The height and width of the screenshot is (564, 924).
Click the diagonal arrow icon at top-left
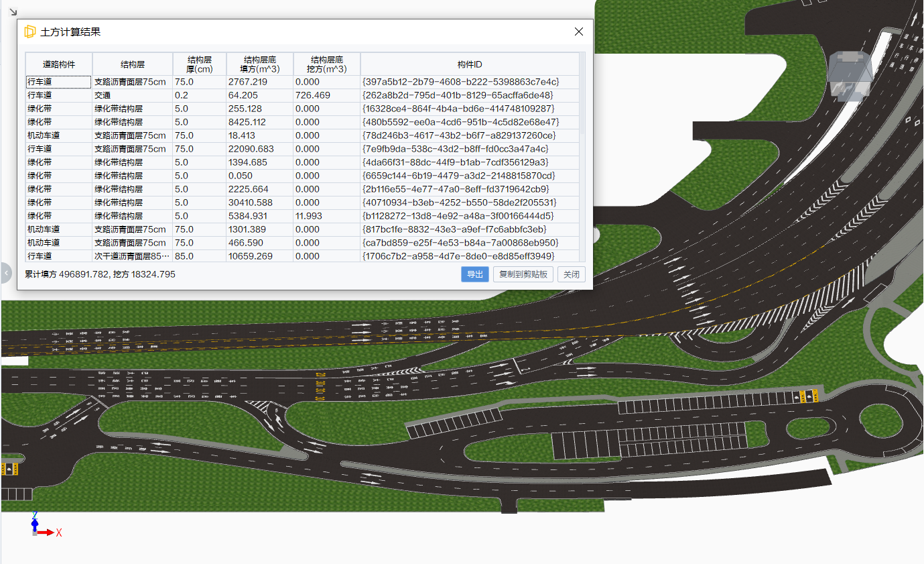point(13,11)
